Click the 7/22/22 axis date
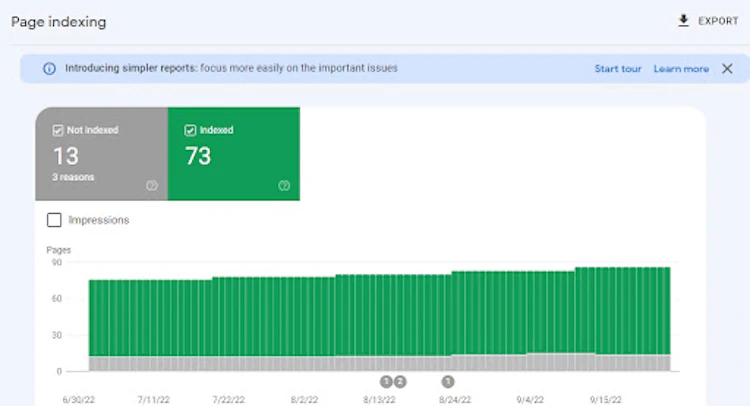This screenshot has height=406, width=750. 229,400
